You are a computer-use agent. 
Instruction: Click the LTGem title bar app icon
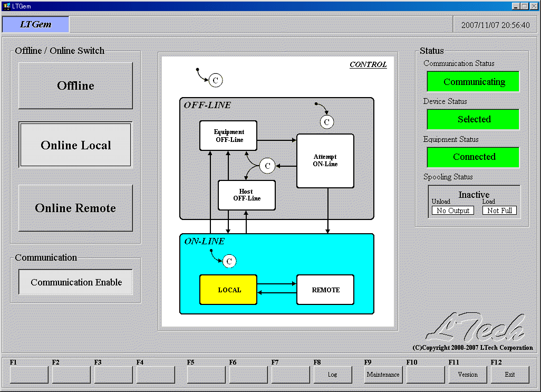[7, 6]
